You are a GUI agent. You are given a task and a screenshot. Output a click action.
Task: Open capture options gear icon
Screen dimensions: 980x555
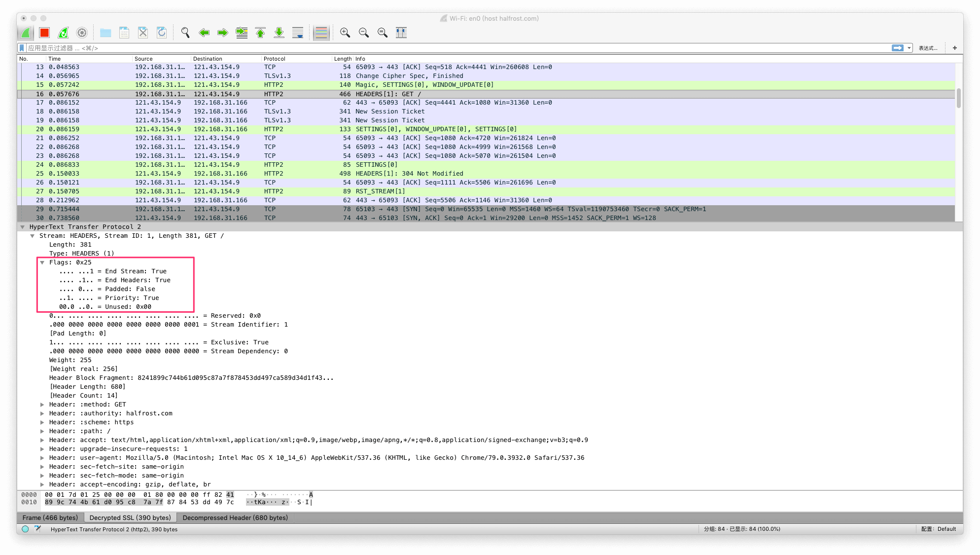[82, 33]
